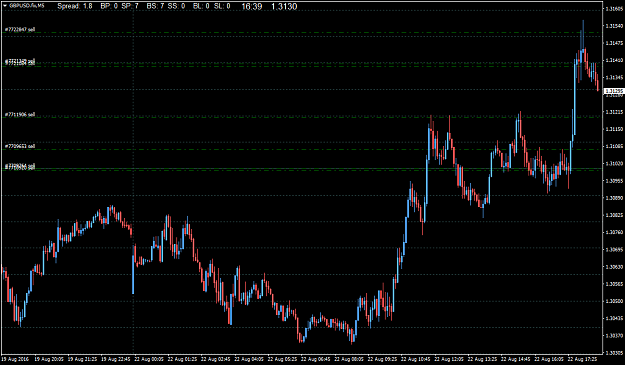Open the dropdown arrow beside GBPUSD symbol

click(5, 6)
